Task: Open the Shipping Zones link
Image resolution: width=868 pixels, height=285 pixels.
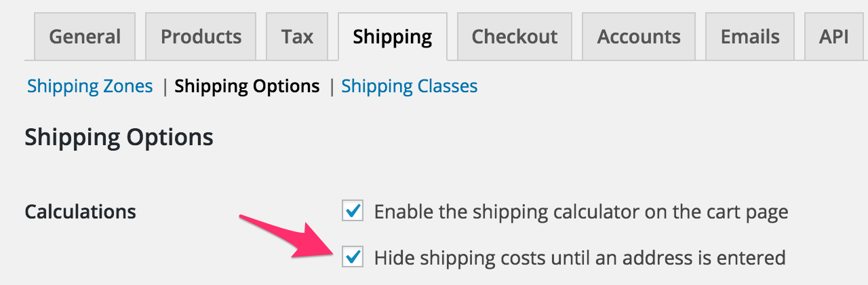Action: (90, 86)
